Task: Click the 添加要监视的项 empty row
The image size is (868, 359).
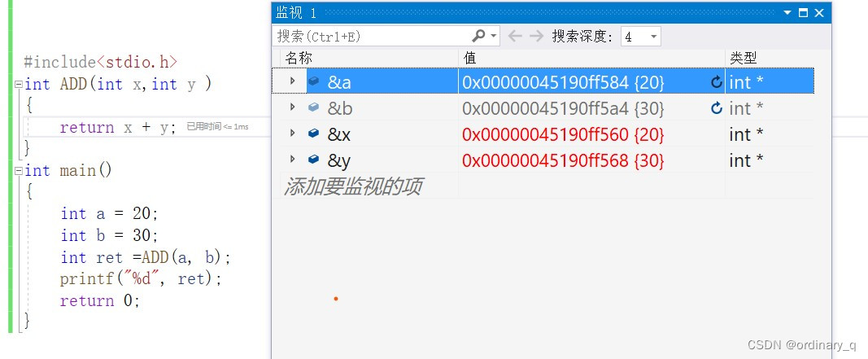Action: (x=352, y=186)
